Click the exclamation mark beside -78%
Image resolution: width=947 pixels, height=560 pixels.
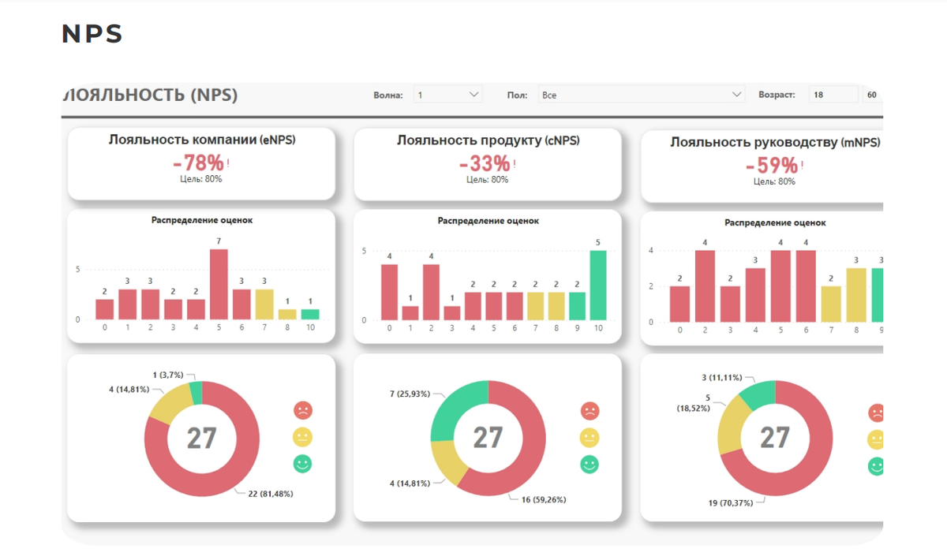229,163
